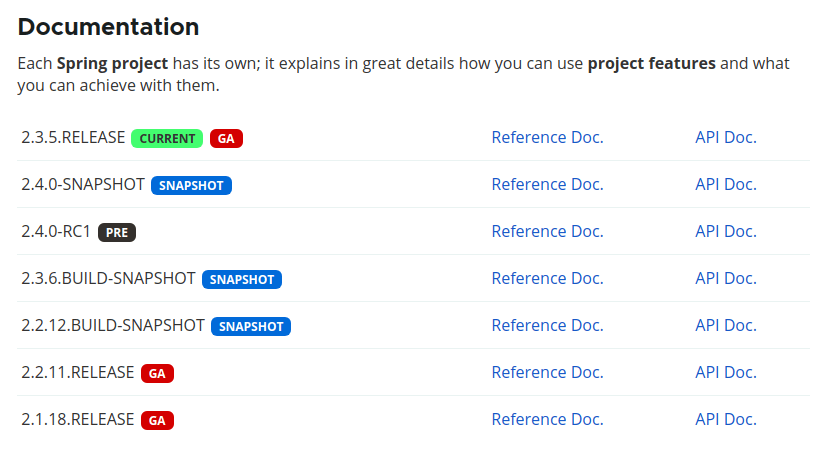Open API Doc for 2.1.18.RELEASE
The image size is (820, 456).
point(726,420)
